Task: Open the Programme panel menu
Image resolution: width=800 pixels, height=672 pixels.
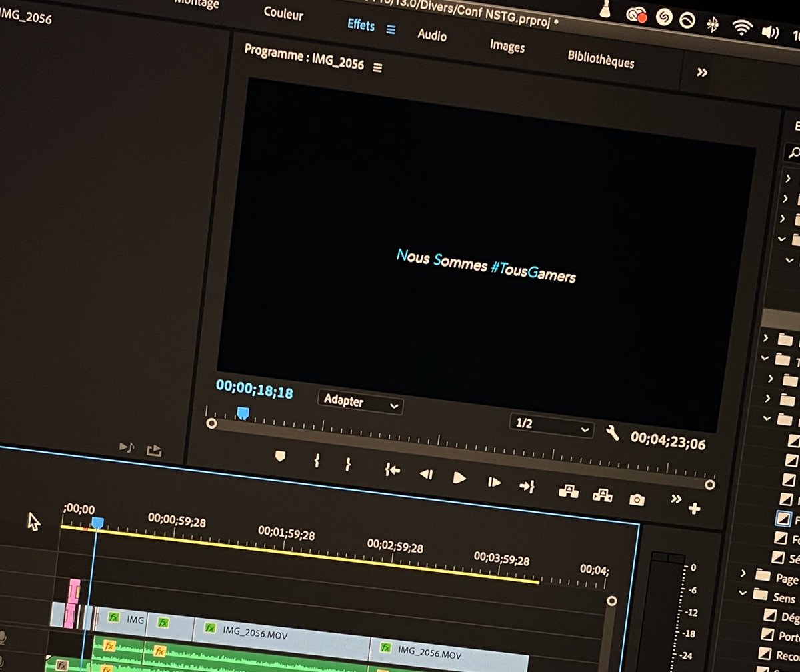Action: click(x=377, y=67)
